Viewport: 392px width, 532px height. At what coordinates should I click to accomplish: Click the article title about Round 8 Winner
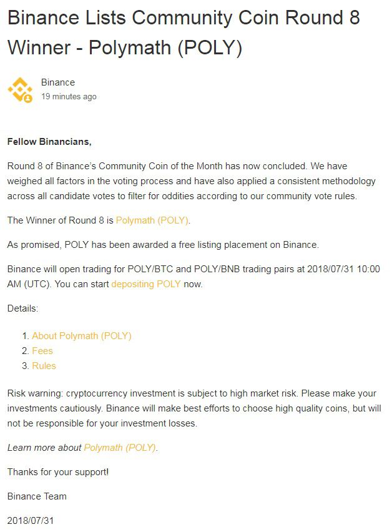point(184,32)
